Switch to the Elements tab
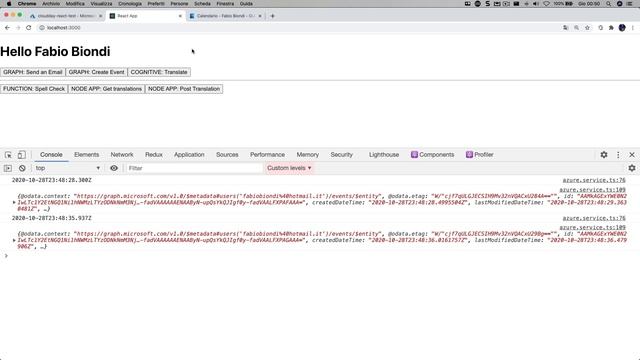This screenshot has height=360, width=640. tap(87, 155)
